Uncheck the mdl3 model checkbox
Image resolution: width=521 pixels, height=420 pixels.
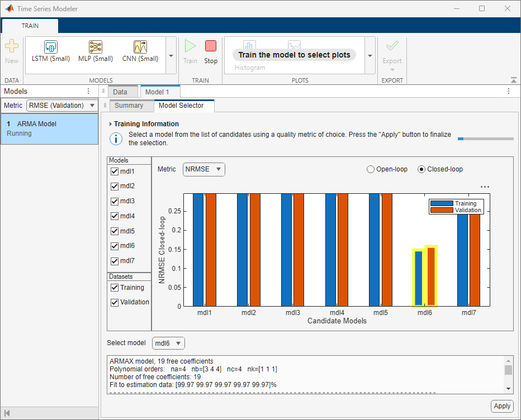(115, 201)
